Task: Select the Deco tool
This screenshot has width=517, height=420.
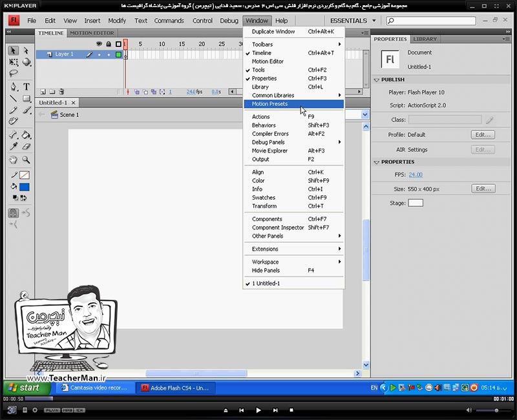Action: click(13, 121)
